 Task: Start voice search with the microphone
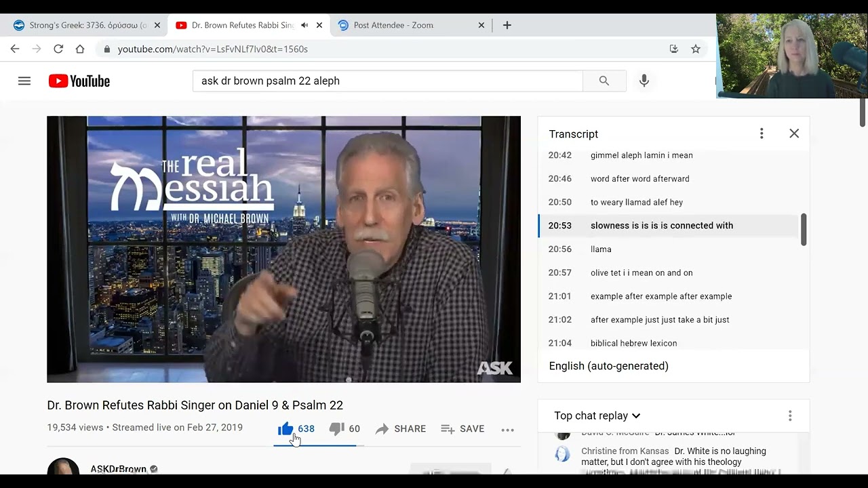click(x=644, y=81)
